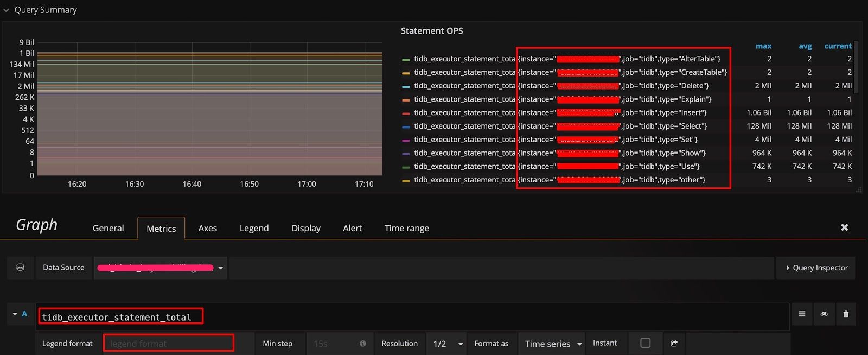Close the graph editor with X
The image size is (868, 355).
click(x=844, y=227)
